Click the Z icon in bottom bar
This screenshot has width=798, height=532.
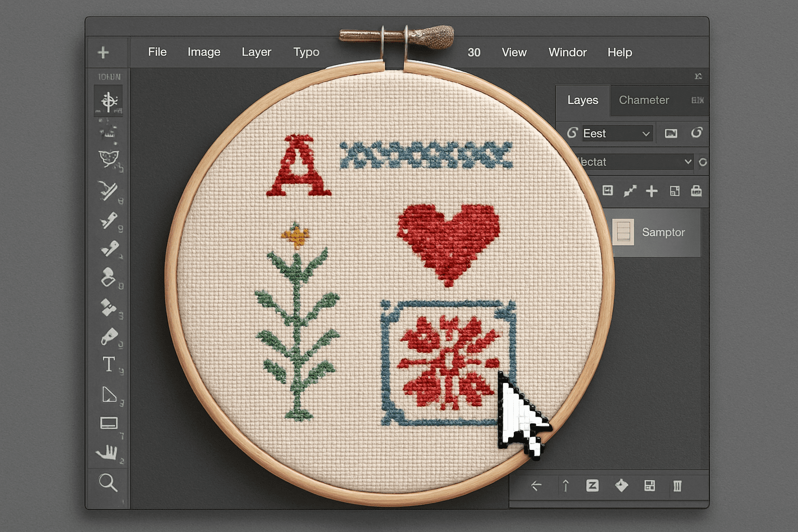[x=592, y=485]
